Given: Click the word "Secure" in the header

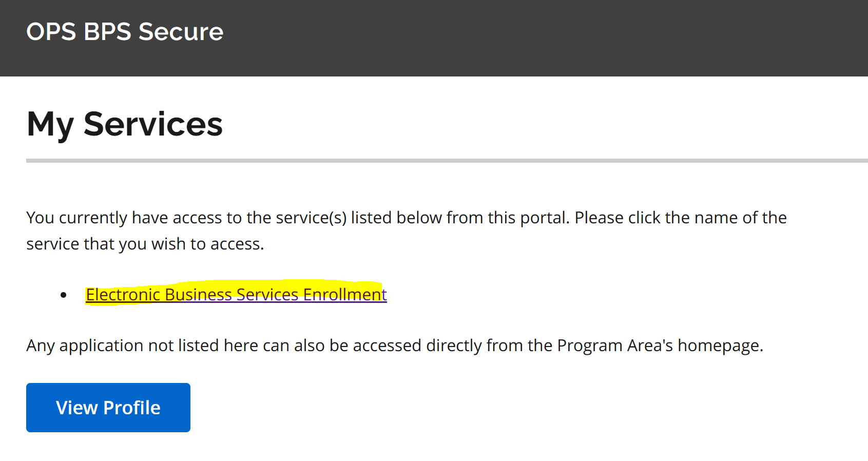Looking at the screenshot, I should (x=181, y=32).
